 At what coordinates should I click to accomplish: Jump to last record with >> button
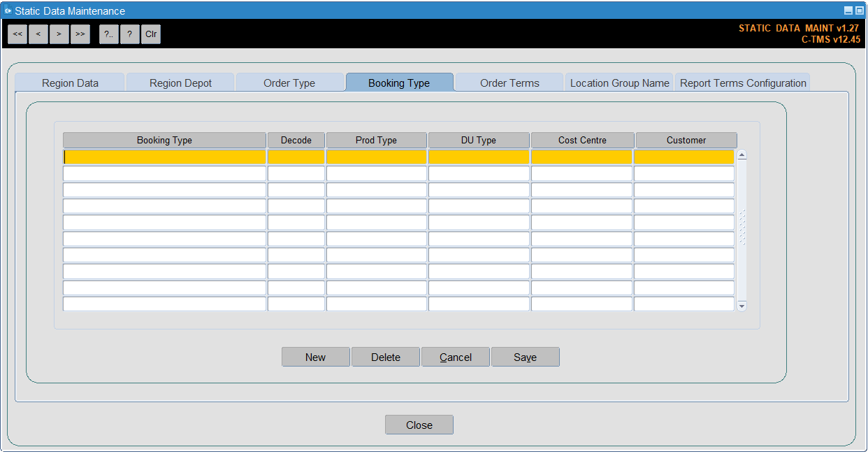(80, 34)
